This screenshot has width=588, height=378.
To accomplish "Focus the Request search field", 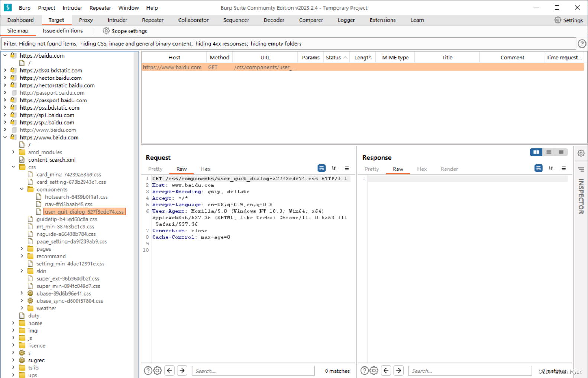I will click(253, 371).
